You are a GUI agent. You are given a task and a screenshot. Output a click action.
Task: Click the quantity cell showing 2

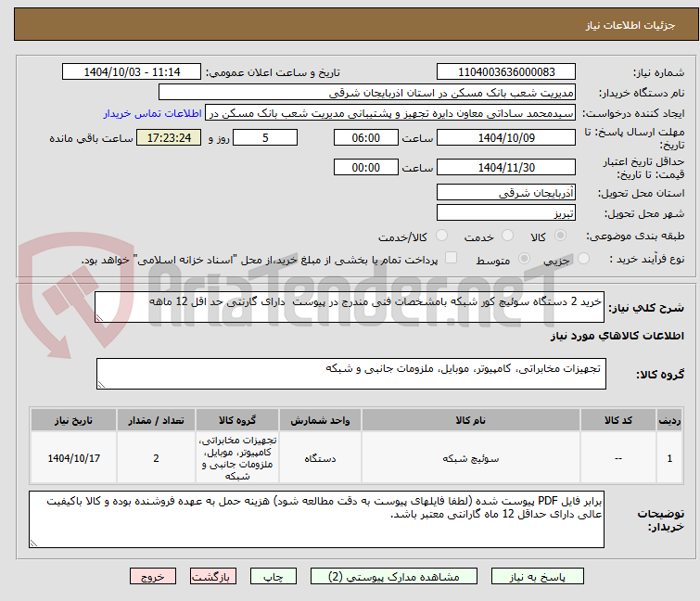coord(156,458)
